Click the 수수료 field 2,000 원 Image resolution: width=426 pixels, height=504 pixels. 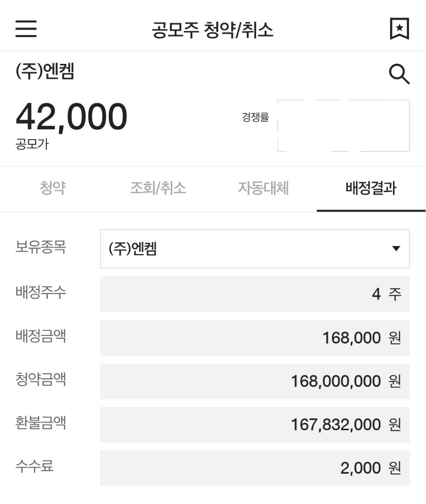pyautogui.click(x=255, y=468)
